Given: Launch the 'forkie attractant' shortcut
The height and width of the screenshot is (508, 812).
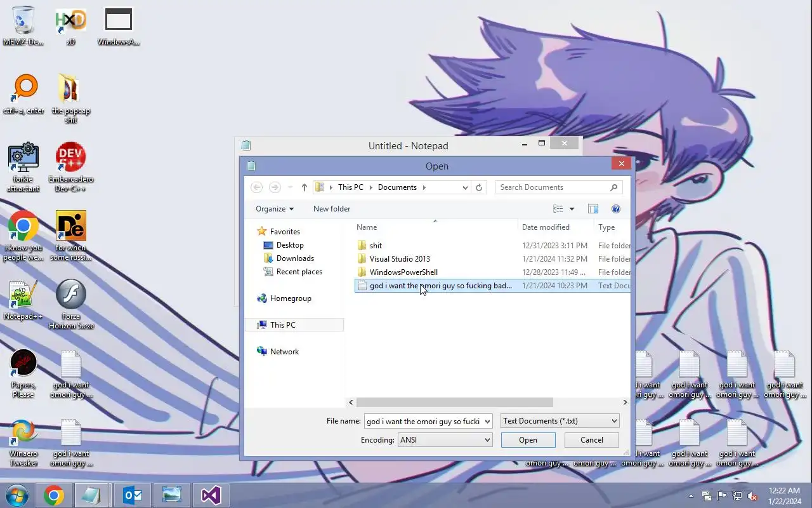Looking at the screenshot, I should (x=23, y=168).
